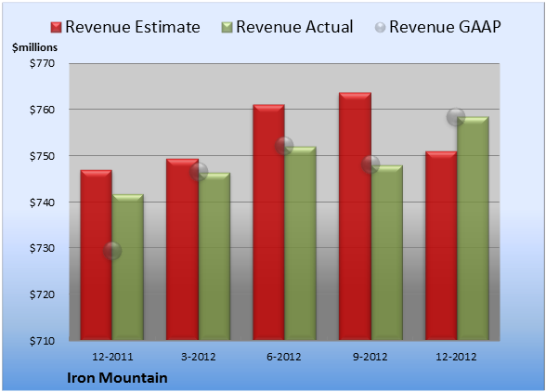546x392 pixels.
Task: Click the $740 axis value
Action: coord(42,203)
